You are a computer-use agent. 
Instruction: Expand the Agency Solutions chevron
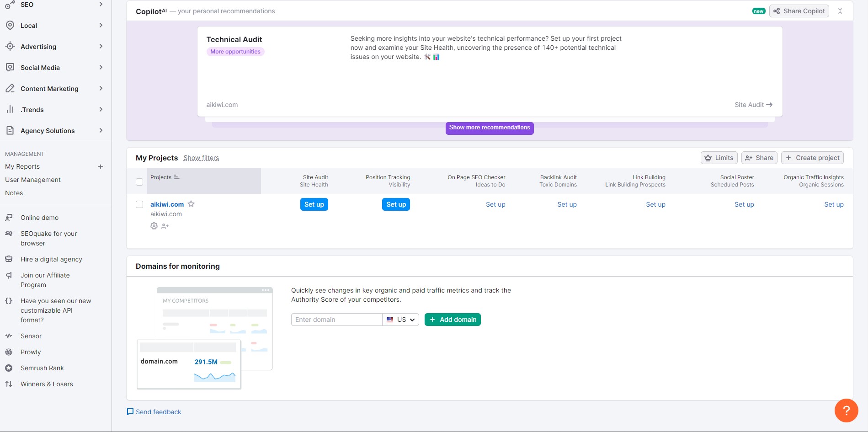101,131
